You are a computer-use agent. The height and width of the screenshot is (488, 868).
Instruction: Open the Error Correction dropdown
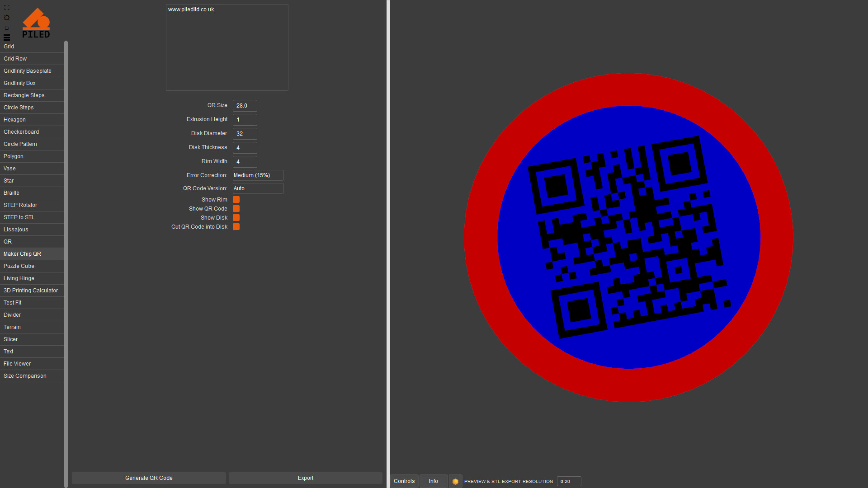coord(258,175)
